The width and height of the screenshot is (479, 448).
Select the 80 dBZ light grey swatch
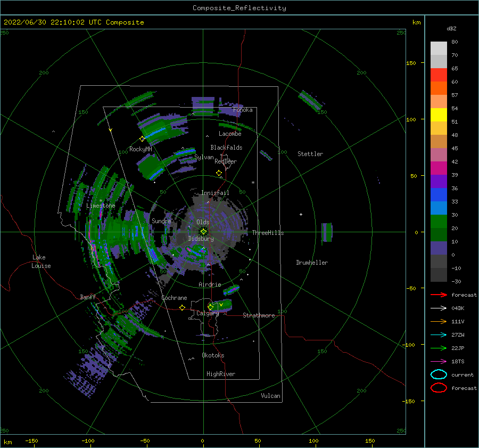click(439, 48)
